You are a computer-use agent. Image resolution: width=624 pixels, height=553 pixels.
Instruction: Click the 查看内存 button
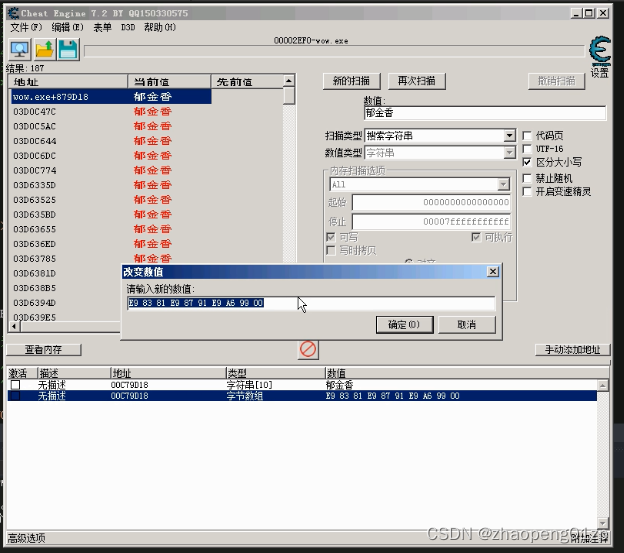(x=44, y=350)
